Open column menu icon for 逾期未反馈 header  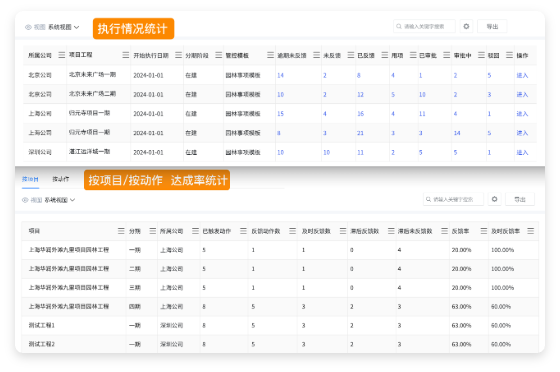(x=316, y=55)
